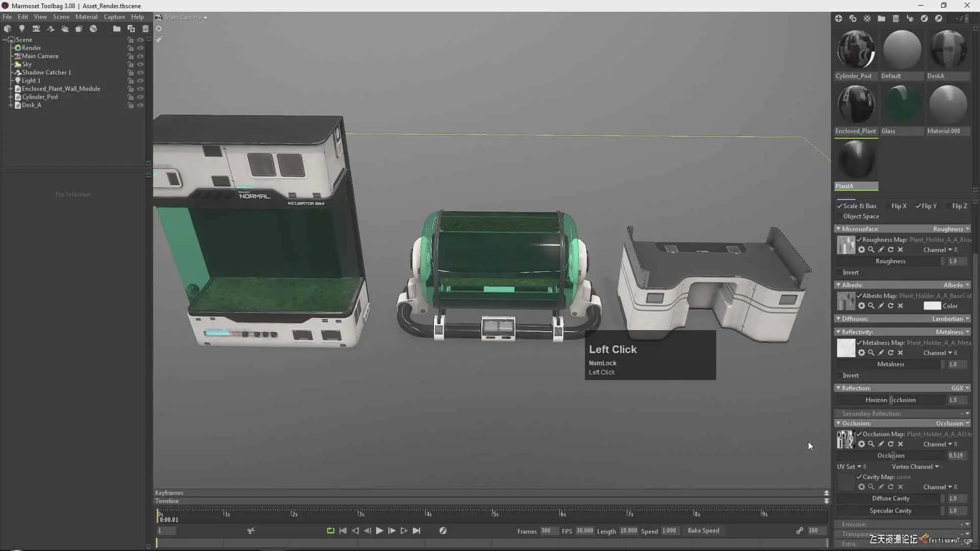Image resolution: width=980 pixels, height=551 pixels.
Task: Select the Glass material thumbnail
Action: (x=902, y=105)
